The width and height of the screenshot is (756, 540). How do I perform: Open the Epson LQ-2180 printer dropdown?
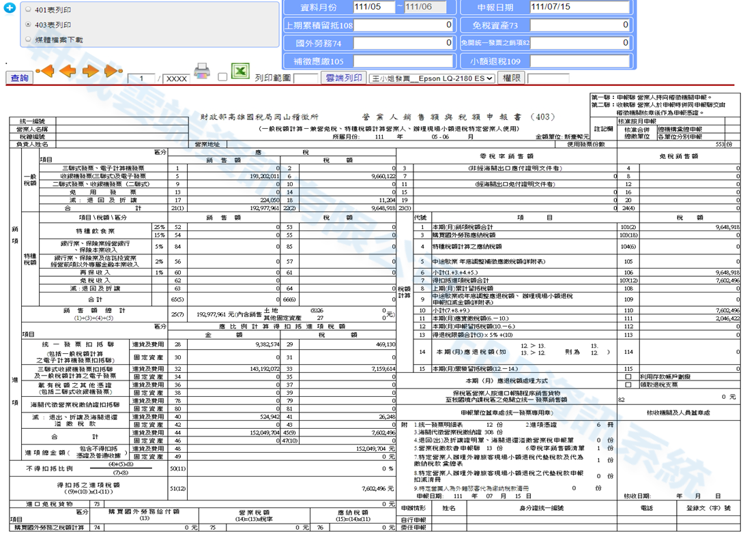(x=432, y=78)
